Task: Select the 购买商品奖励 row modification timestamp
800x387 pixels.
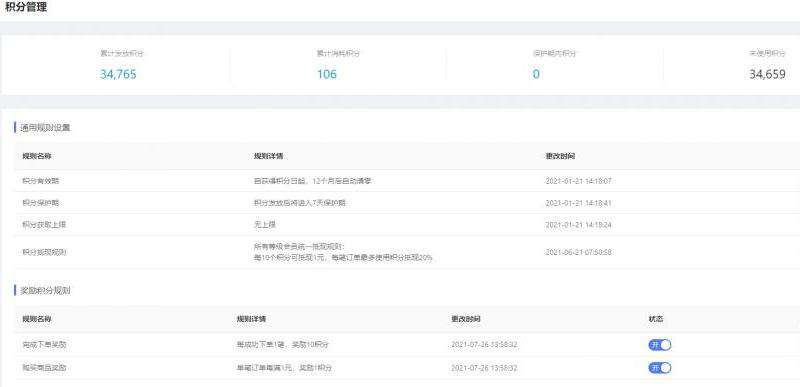Action: (484, 368)
